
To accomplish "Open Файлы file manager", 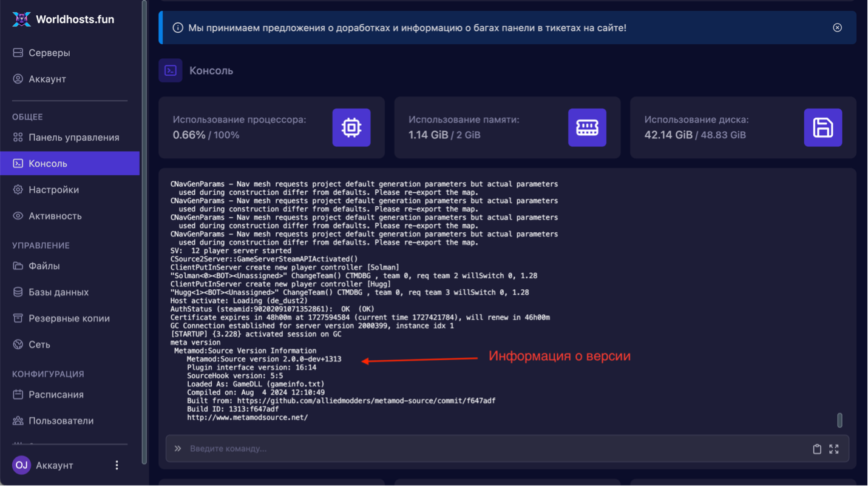I will pyautogui.click(x=44, y=266).
